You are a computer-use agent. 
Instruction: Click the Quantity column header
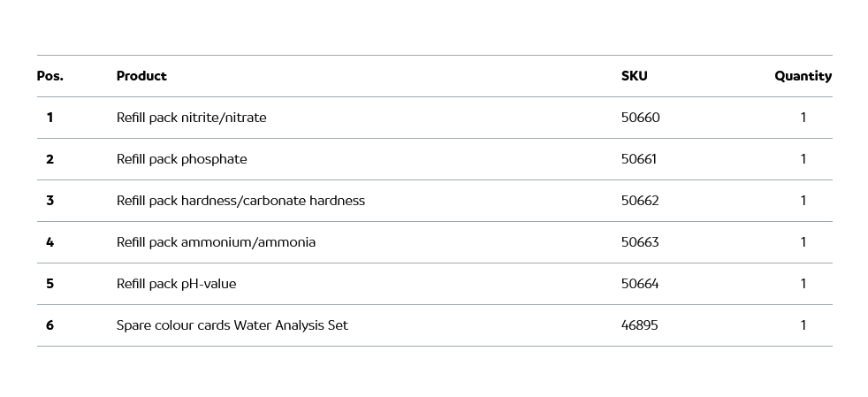coord(803,76)
